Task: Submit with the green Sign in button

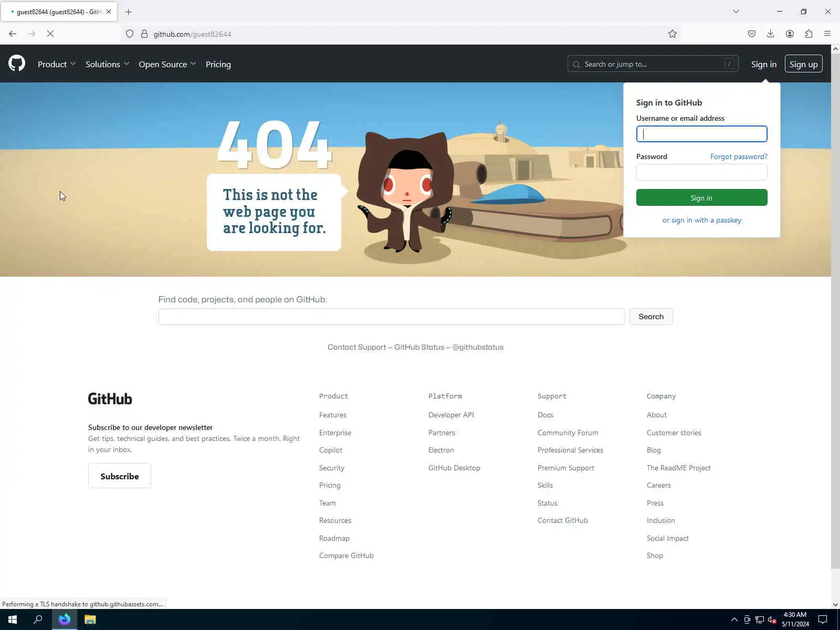Action: [x=701, y=198]
